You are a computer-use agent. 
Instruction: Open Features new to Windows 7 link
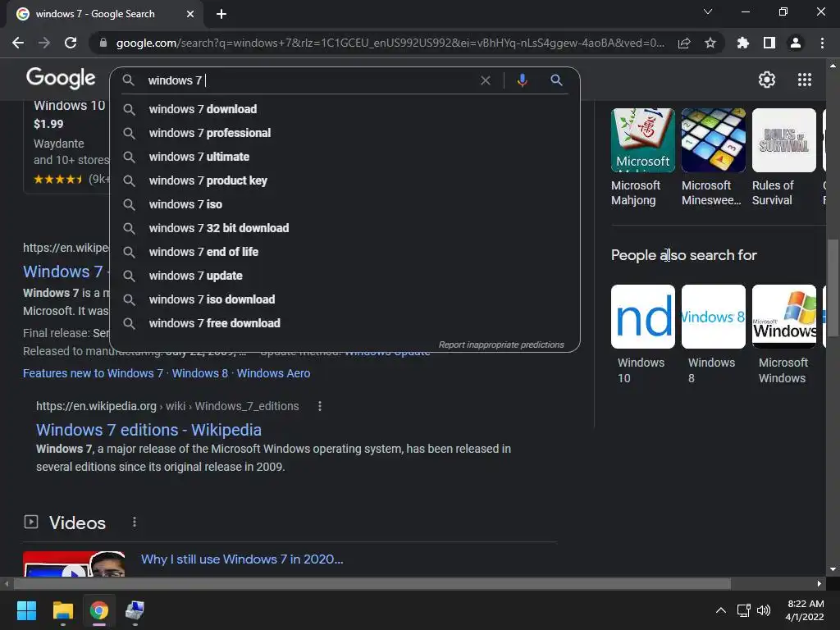(x=93, y=373)
